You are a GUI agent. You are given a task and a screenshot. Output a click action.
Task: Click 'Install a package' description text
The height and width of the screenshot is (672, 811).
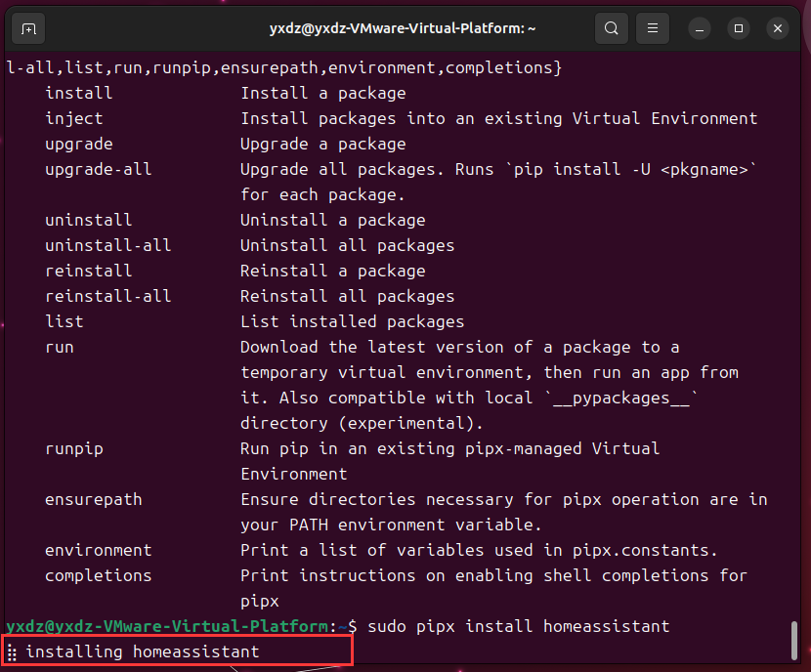click(323, 93)
